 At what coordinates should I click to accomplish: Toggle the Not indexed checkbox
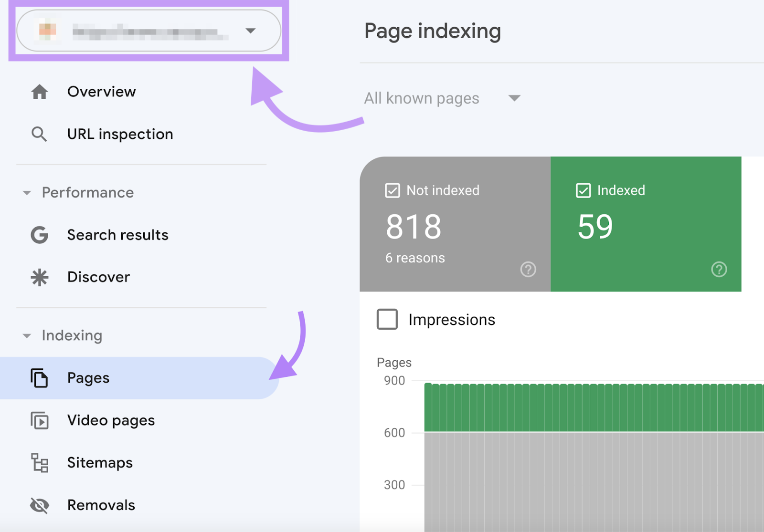point(392,190)
